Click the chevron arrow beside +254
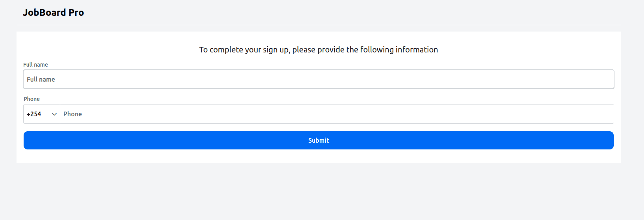The image size is (644, 220). 54,114
